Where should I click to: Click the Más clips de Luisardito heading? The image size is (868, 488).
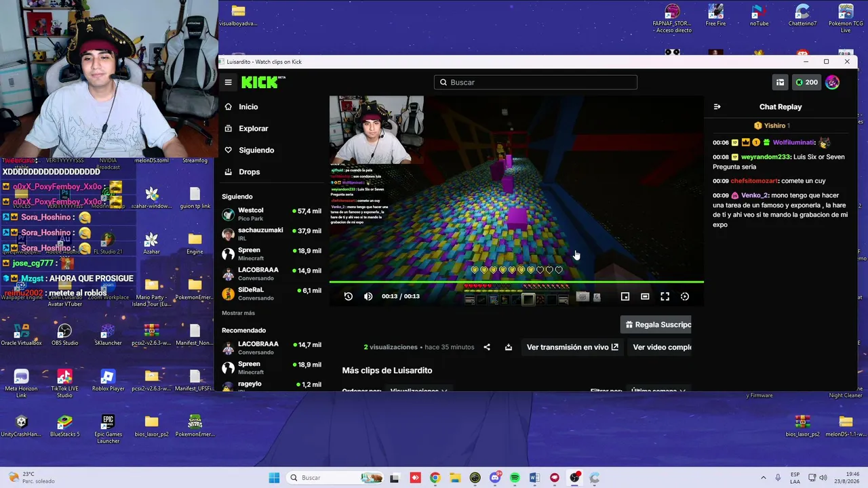pos(387,370)
